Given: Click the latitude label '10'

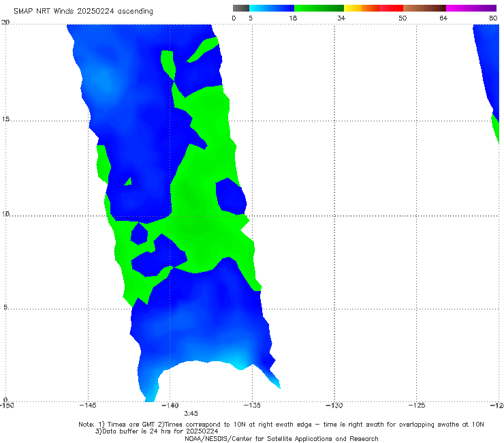Looking at the screenshot, I should point(5,213).
